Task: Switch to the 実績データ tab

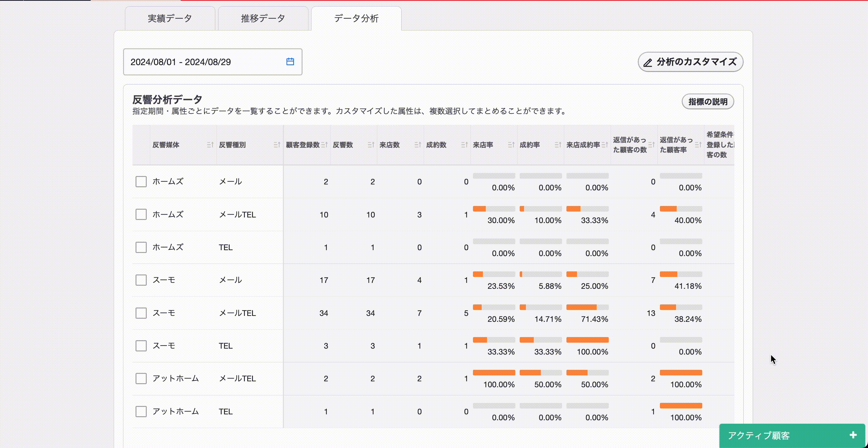Action: pyautogui.click(x=170, y=18)
